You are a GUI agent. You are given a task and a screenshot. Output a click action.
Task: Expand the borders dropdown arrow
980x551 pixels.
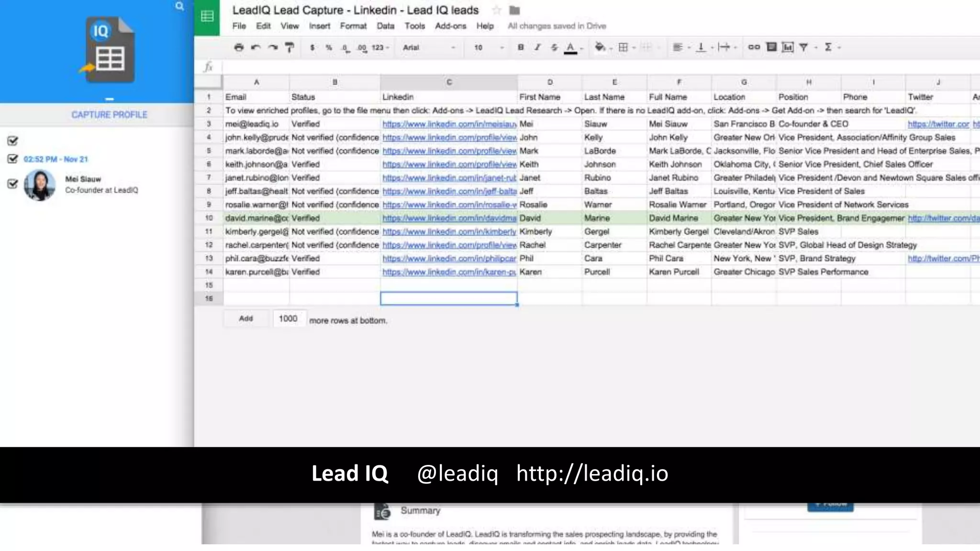pos(634,48)
